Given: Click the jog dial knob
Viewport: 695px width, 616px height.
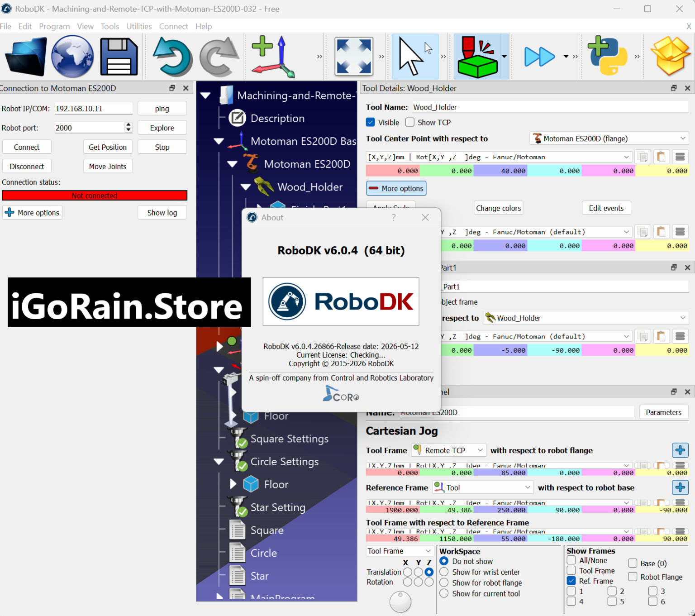Looking at the screenshot, I should pyautogui.click(x=400, y=601).
